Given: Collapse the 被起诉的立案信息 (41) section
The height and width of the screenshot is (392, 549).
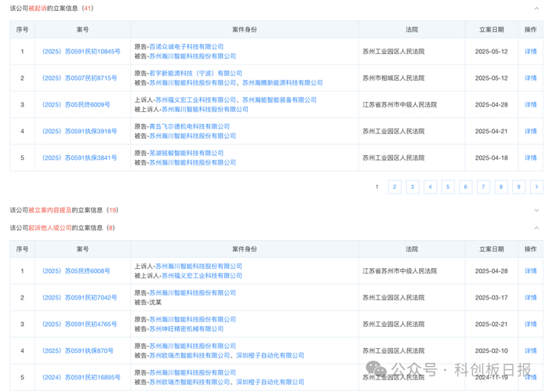Looking at the screenshot, I should pos(536,8).
